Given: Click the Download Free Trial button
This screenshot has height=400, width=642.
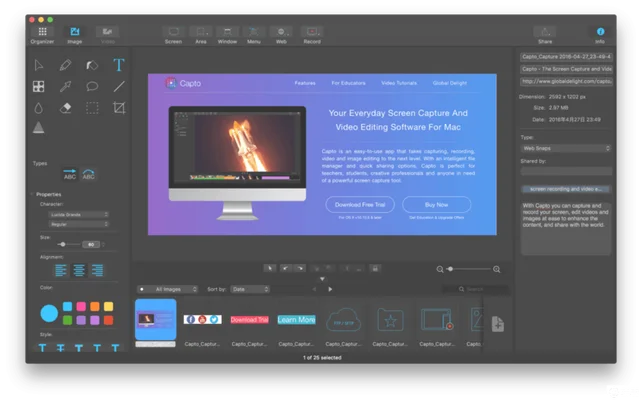Looking at the screenshot, I should (360, 205).
